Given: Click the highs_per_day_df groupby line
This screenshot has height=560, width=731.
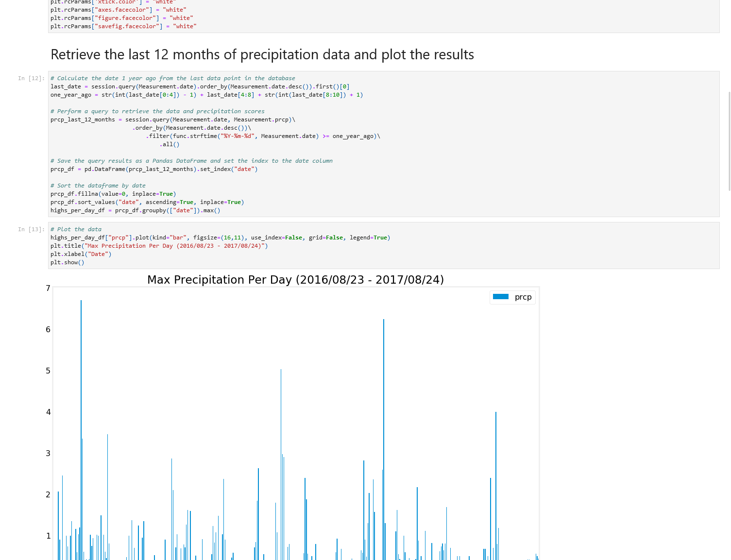Looking at the screenshot, I should click(x=135, y=210).
